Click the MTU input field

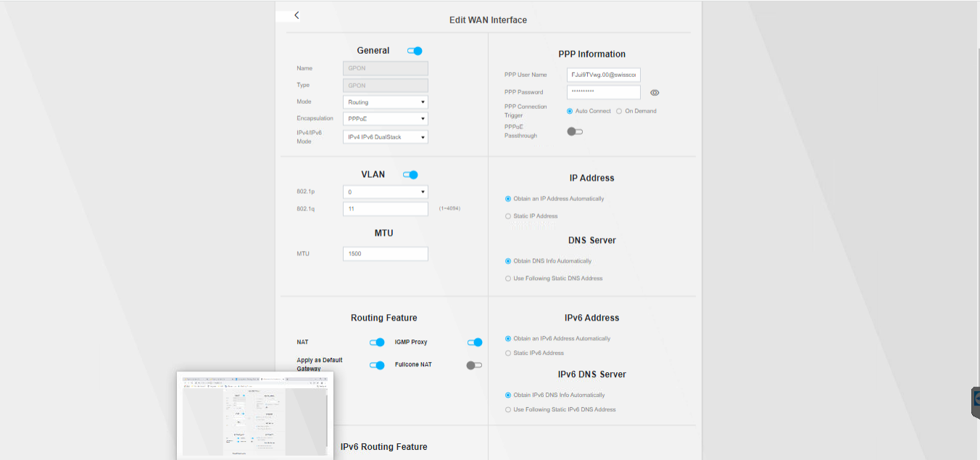(385, 254)
